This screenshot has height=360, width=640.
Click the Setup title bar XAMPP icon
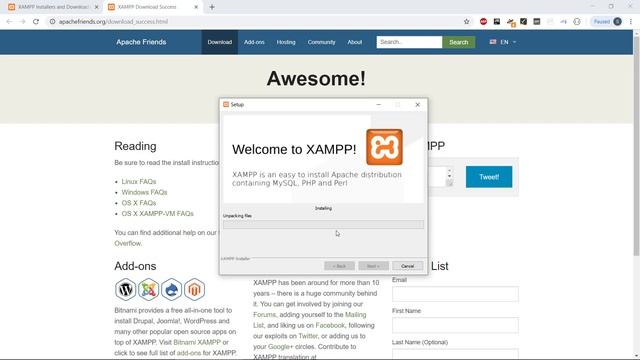[x=226, y=104]
